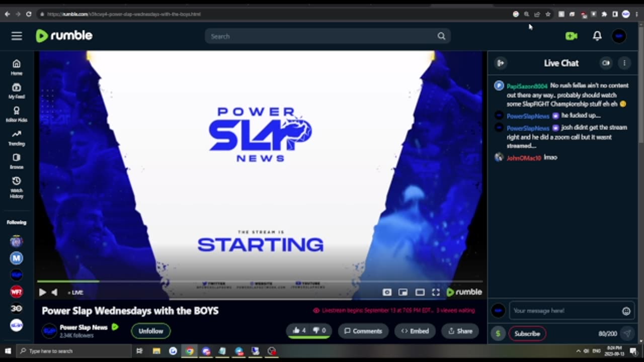This screenshot has width=644, height=362.
Task: Click the dollar rant icon in chat
Action: (x=498, y=333)
